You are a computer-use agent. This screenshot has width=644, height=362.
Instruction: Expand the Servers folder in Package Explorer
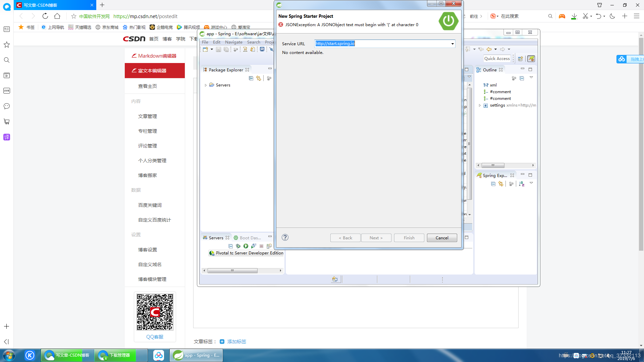206,85
